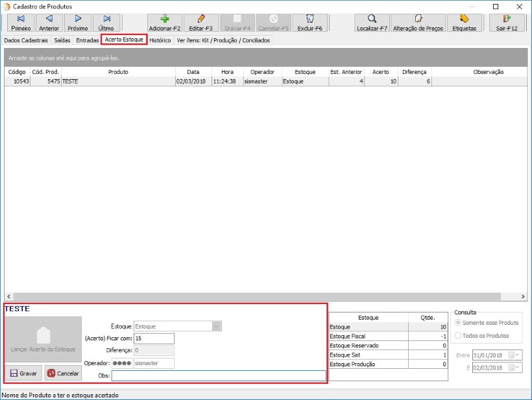The image size is (532, 400).
Task: Select Todos os Produtos option
Action: [x=459, y=336]
